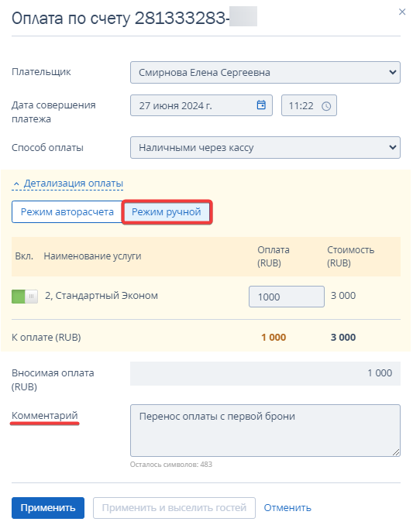Click the 27 июня 2024 date field

pyautogui.click(x=201, y=105)
